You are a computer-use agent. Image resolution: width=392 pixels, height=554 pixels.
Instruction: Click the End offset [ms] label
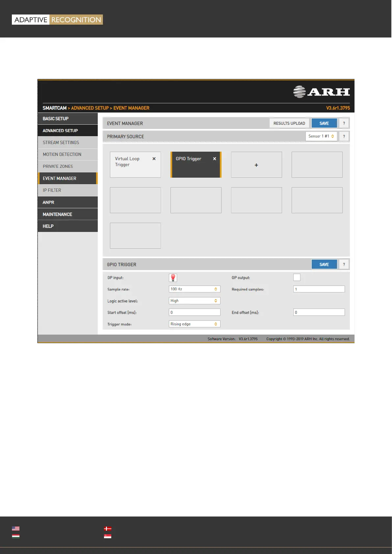click(245, 313)
